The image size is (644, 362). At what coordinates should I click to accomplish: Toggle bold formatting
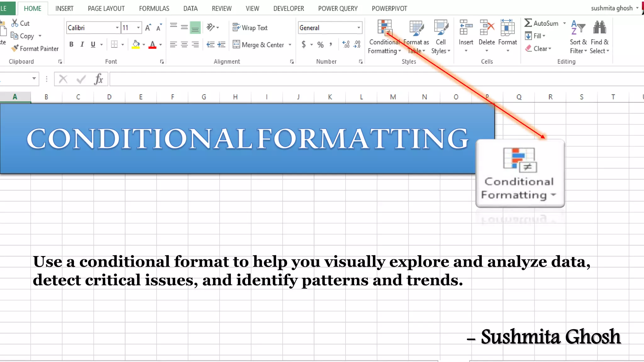[71, 44]
